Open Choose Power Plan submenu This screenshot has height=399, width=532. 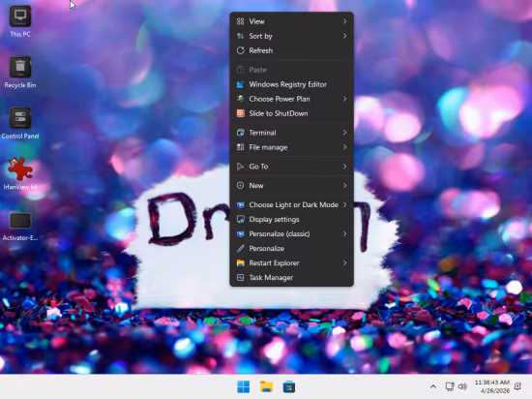pyautogui.click(x=292, y=99)
